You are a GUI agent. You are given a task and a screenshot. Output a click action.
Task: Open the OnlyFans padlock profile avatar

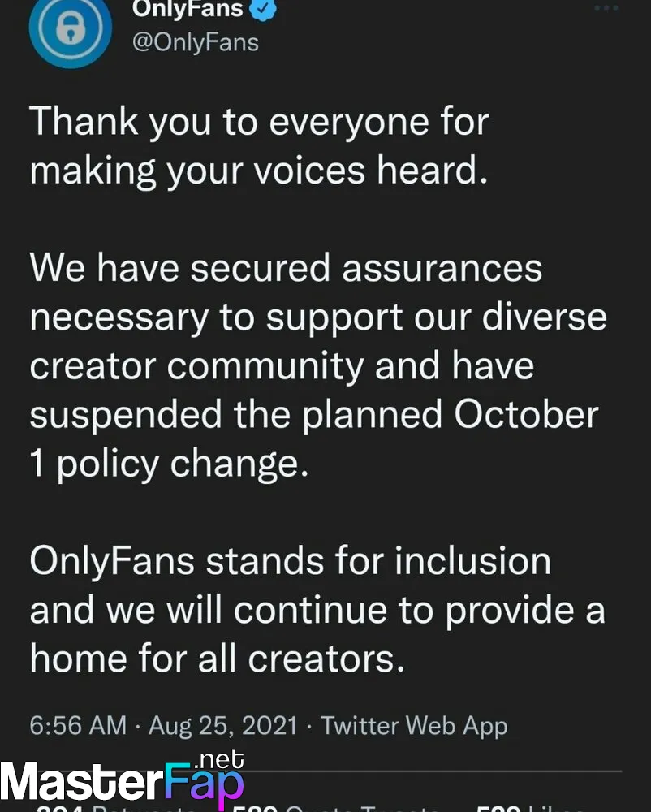coord(70,28)
